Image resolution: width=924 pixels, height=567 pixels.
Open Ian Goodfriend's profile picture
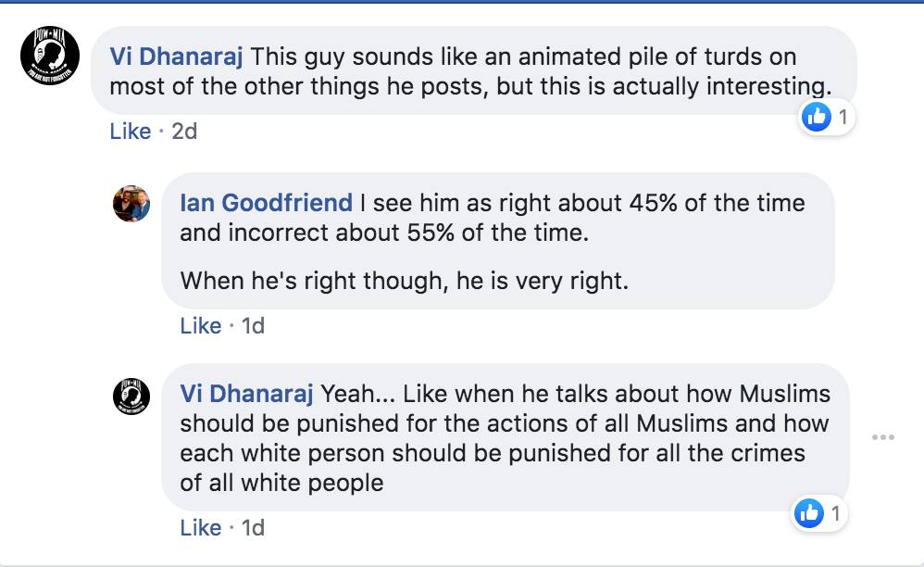pos(131,203)
